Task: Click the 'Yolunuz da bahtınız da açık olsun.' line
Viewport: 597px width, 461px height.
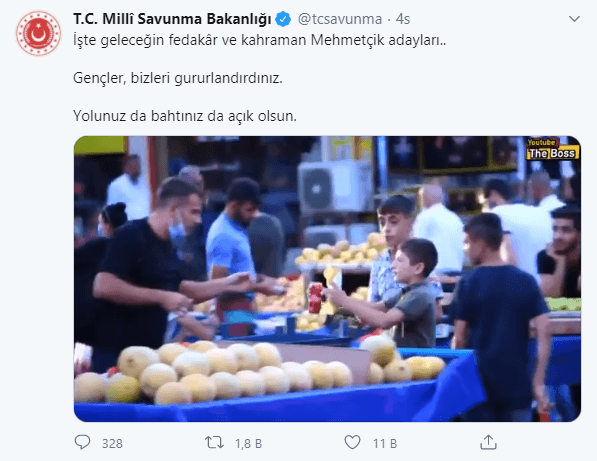Action: click(185, 116)
